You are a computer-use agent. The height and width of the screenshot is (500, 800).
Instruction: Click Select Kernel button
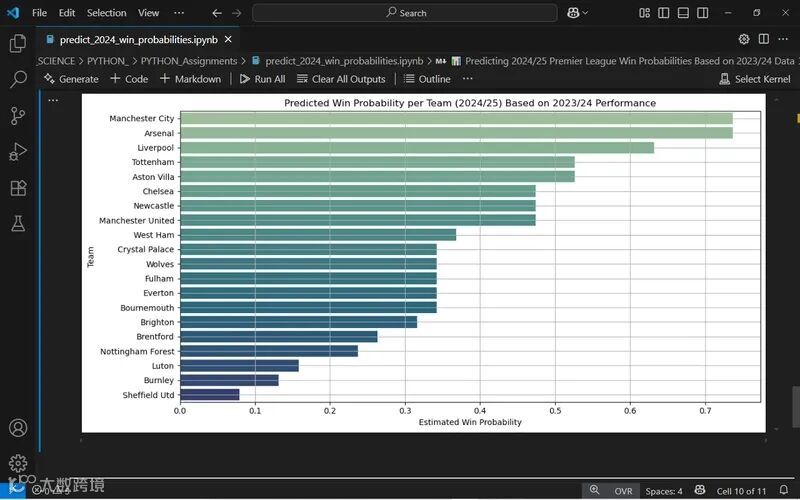click(755, 79)
